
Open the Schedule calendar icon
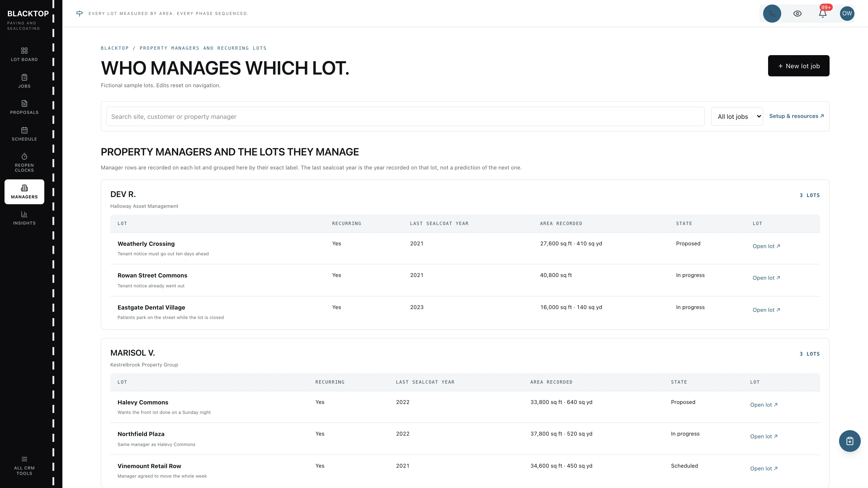(x=24, y=134)
